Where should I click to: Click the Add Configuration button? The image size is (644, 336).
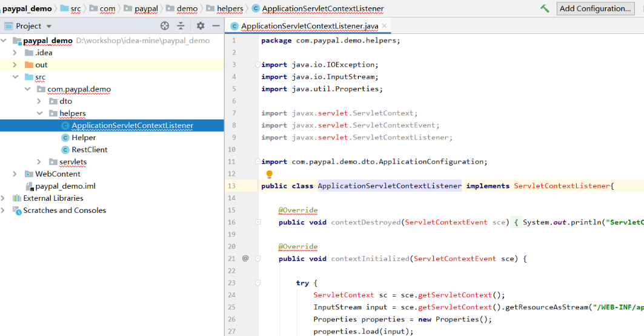pyautogui.click(x=595, y=8)
